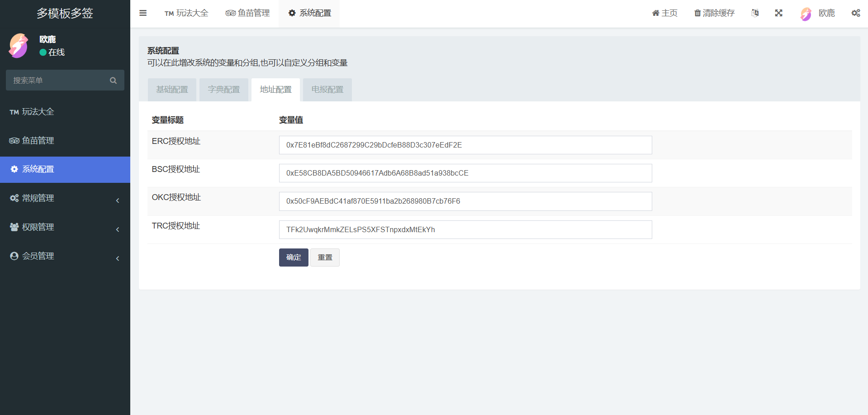
Task: Click the user avatar in top header
Action: click(806, 14)
